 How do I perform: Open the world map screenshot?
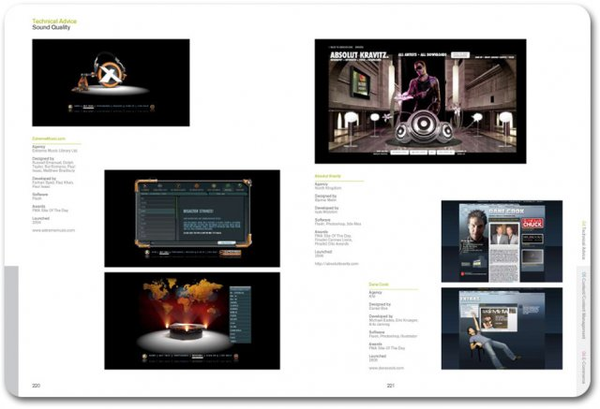tap(192, 321)
